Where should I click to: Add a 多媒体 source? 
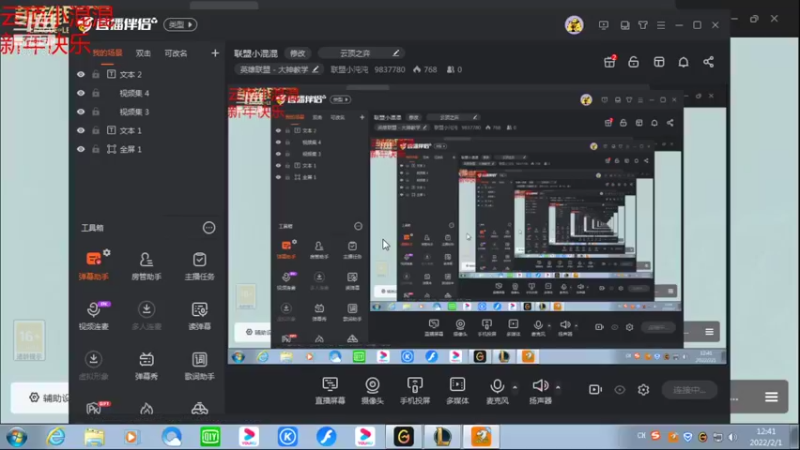[x=457, y=390]
